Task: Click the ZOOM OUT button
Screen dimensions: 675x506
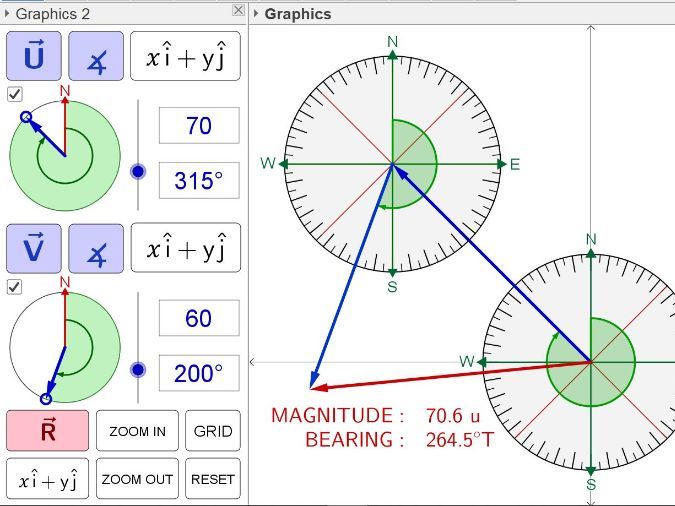Action: pos(137,479)
